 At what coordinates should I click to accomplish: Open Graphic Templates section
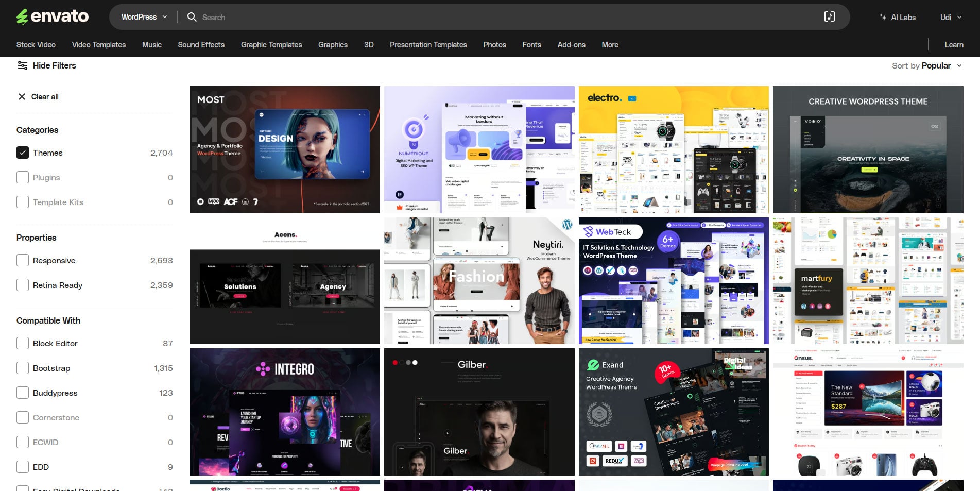click(271, 45)
